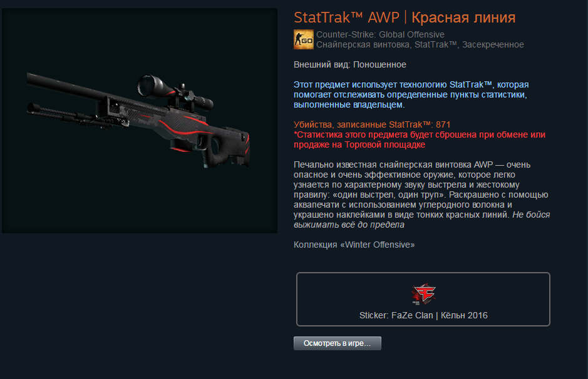Click the item type tags 'Снайперская винтовка, StatTrak™'

click(x=386, y=44)
